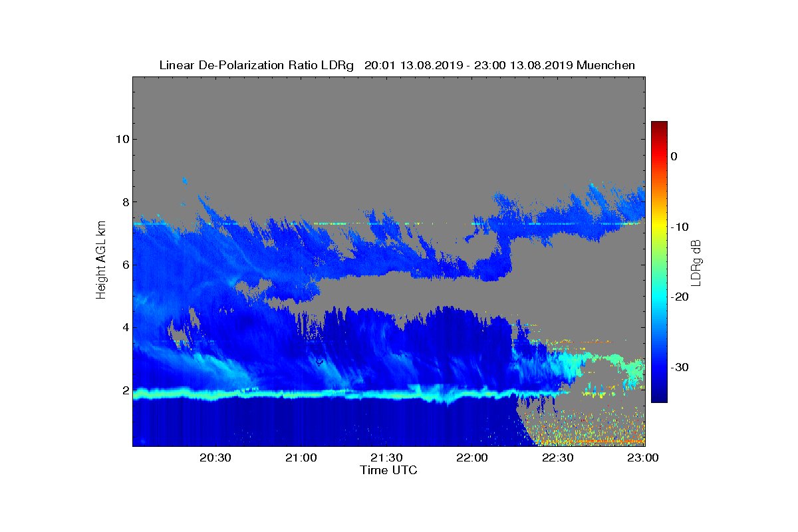The height and width of the screenshot is (532, 798).
Task: Click the colorbar -10 label
Action: coord(678,227)
